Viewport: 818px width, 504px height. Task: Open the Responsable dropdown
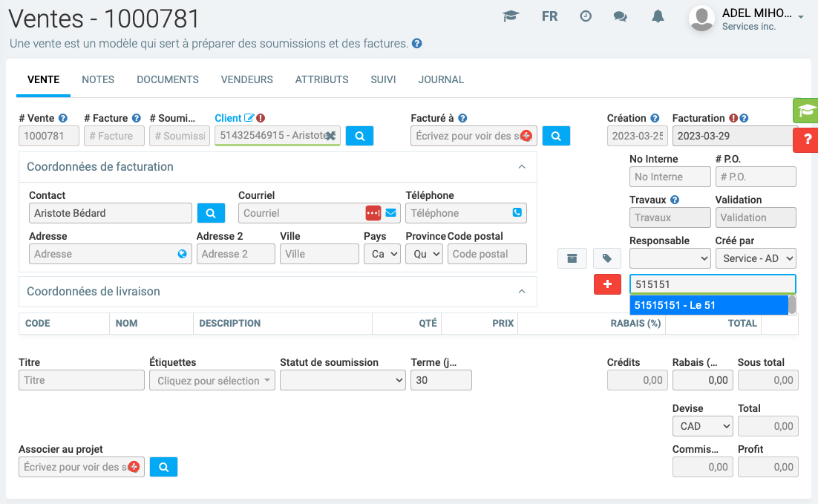coord(670,258)
